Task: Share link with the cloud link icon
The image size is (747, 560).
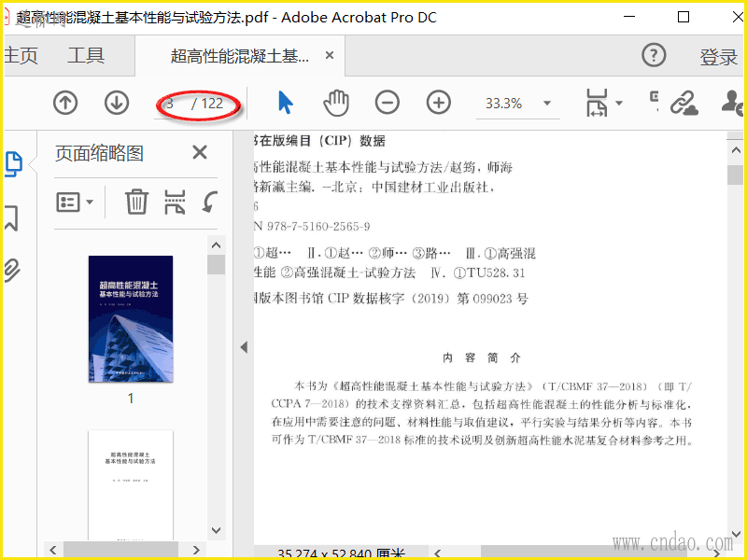Action: (684, 103)
